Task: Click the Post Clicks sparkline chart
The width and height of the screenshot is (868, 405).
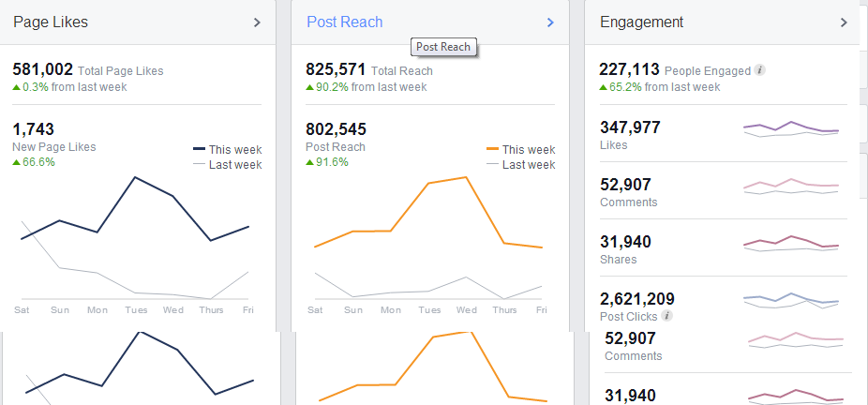Action: pos(791,300)
